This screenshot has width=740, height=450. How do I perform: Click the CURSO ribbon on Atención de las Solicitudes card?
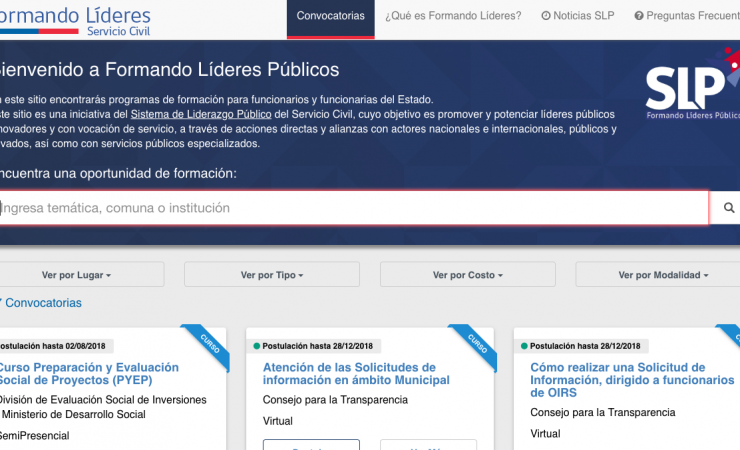(475, 346)
